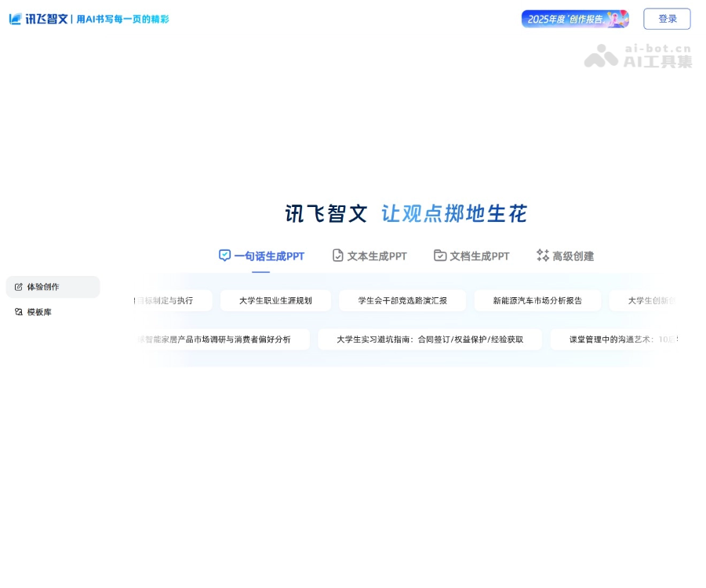Choose the 新能源汽车市场分析报告 suggestion
This screenshot has width=706, height=588.
pyautogui.click(x=537, y=300)
